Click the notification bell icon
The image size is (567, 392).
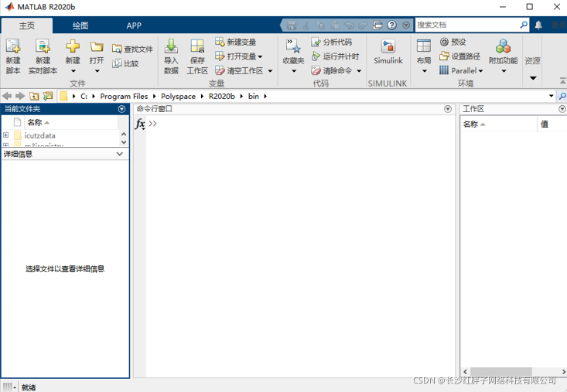(x=538, y=25)
